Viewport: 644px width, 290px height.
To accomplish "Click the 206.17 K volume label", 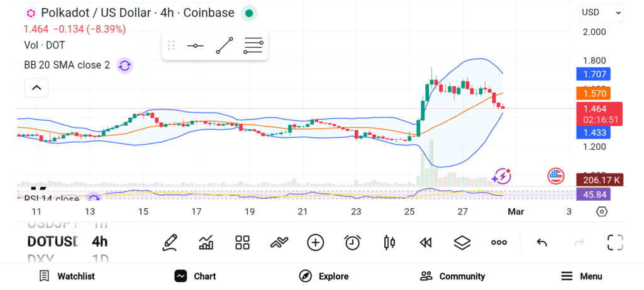I will 600,180.
